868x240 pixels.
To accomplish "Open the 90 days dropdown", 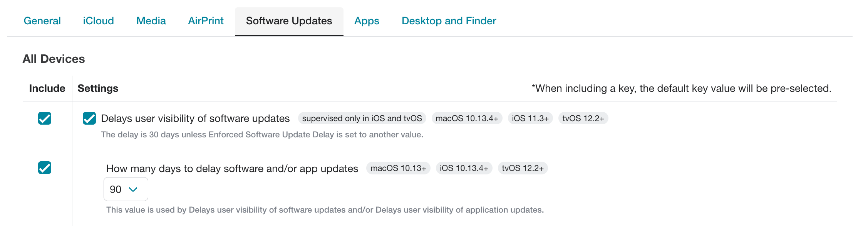I will [126, 189].
